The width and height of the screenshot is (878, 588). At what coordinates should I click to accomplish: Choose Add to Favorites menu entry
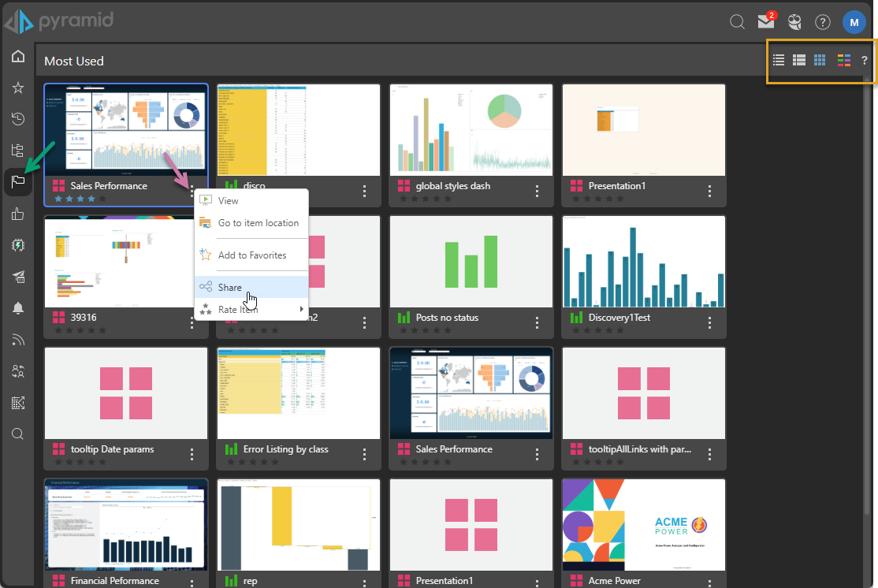(251, 255)
